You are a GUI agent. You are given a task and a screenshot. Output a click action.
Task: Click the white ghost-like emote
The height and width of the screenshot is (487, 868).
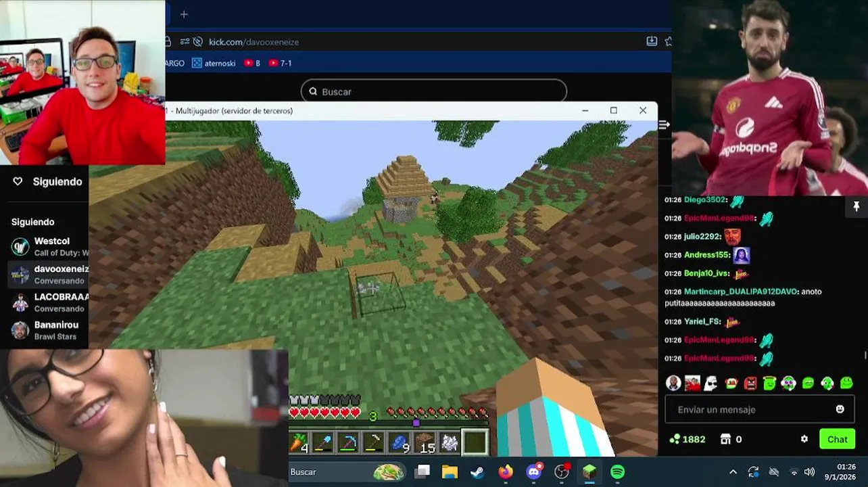[711, 384]
